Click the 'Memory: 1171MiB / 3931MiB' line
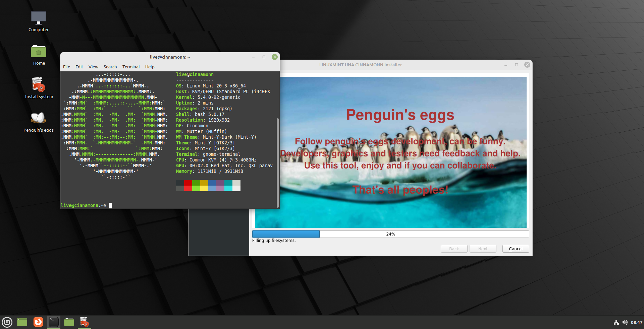The width and height of the screenshot is (644, 329). coord(210,171)
